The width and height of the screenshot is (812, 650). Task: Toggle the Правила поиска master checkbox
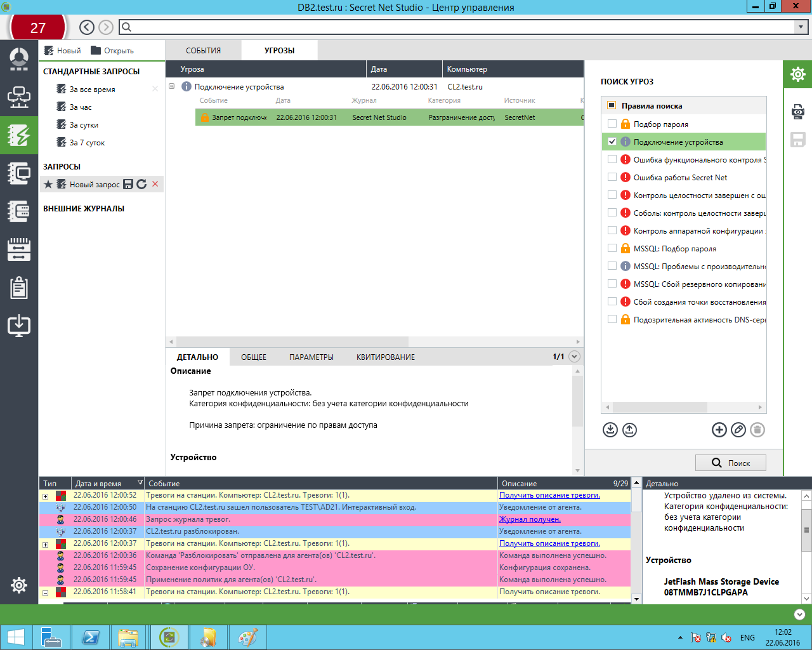pos(612,105)
